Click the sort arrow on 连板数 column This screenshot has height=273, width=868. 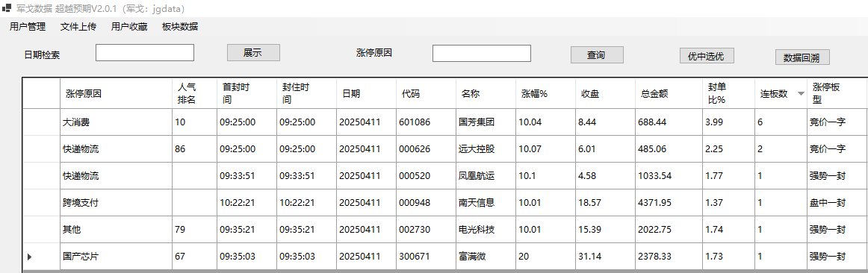800,93
